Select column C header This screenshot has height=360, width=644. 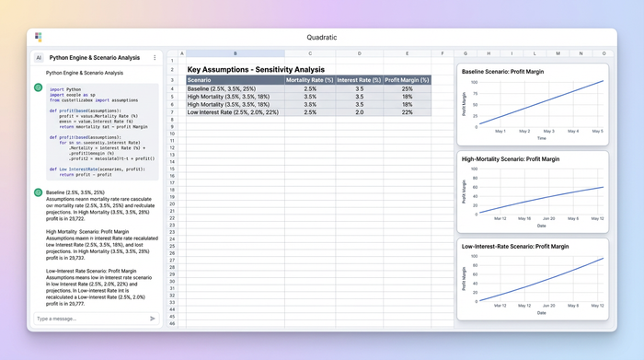pyautogui.click(x=310, y=53)
